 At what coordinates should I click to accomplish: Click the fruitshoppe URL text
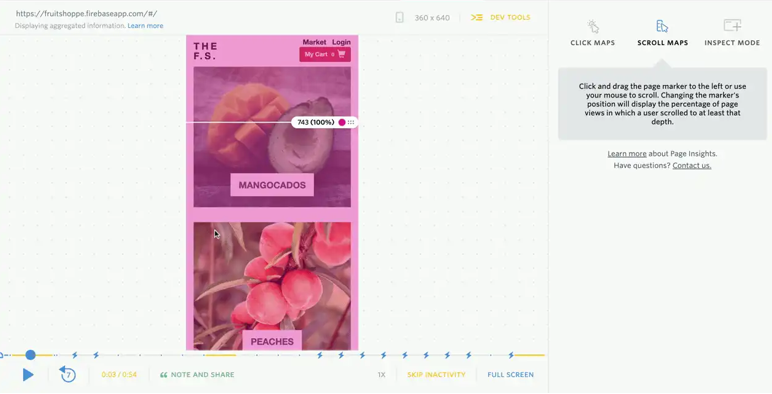(x=87, y=14)
